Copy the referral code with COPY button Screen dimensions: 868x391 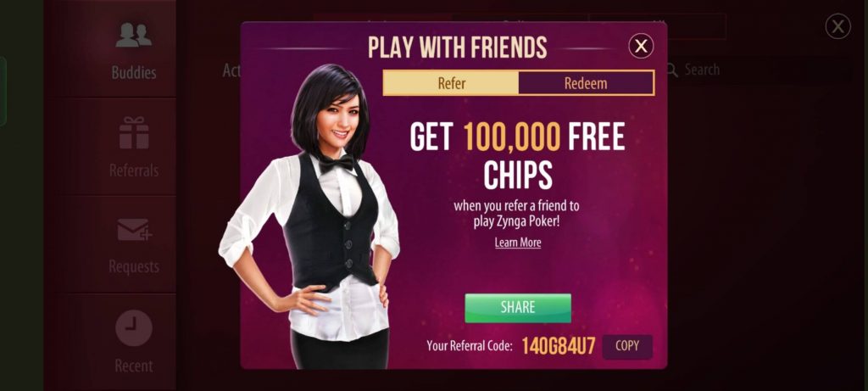tap(627, 346)
